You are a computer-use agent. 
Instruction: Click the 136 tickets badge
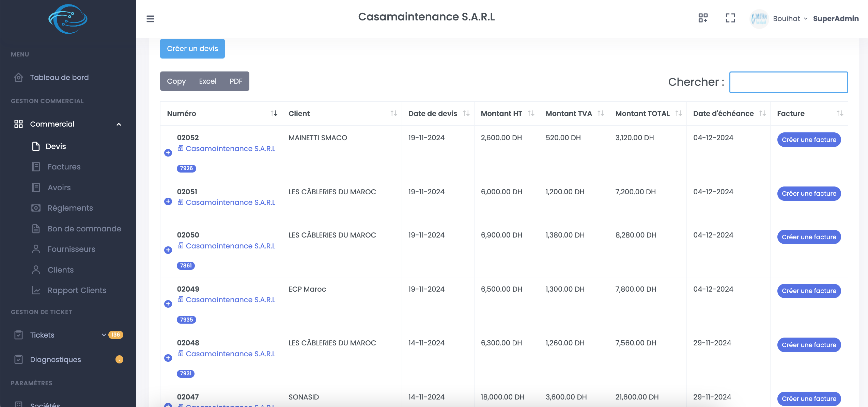(x=116, y=335)
